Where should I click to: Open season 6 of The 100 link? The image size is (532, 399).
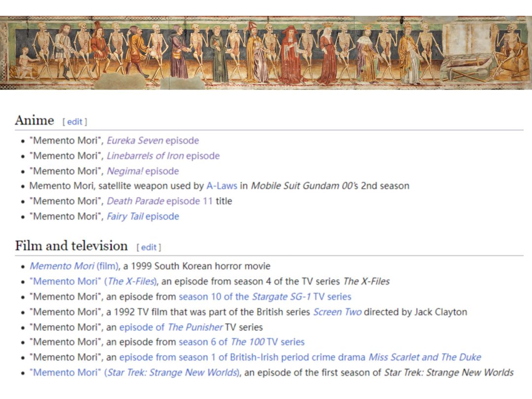(x=241, y=342)
